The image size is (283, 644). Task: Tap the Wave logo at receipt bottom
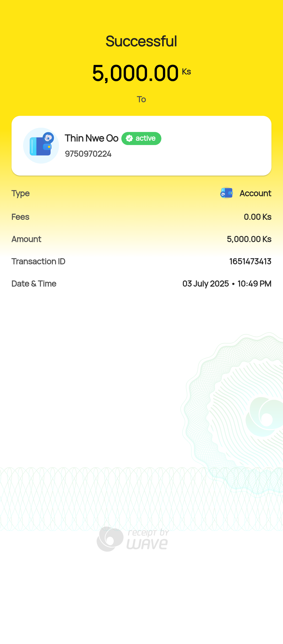(x=110, y=539)
